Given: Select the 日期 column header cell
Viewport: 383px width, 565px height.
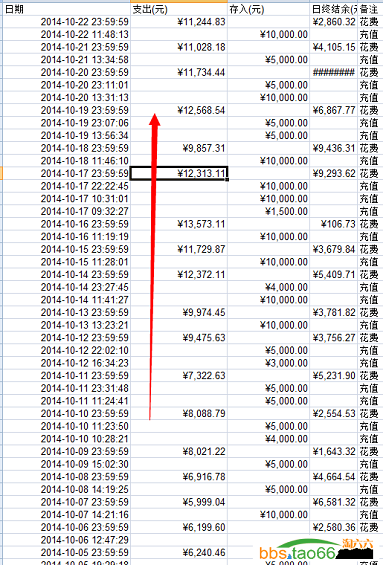Looking at the screenshot, I should [66, 9].
